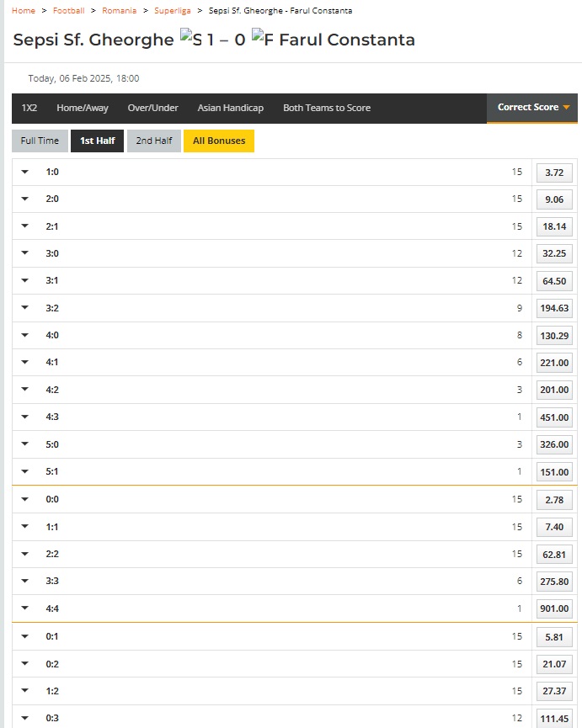Expand the 0:1 away score row

click(25, 637)
